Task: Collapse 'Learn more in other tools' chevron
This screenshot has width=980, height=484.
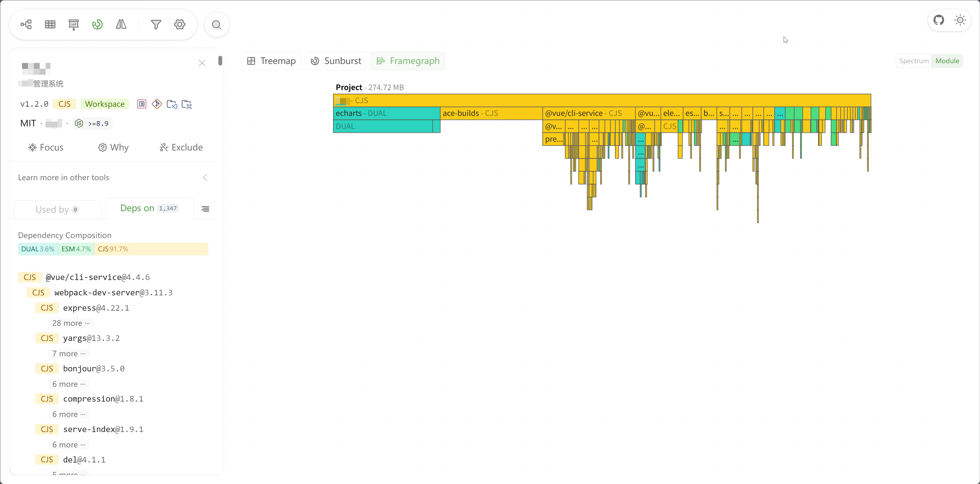Action: 205,178
